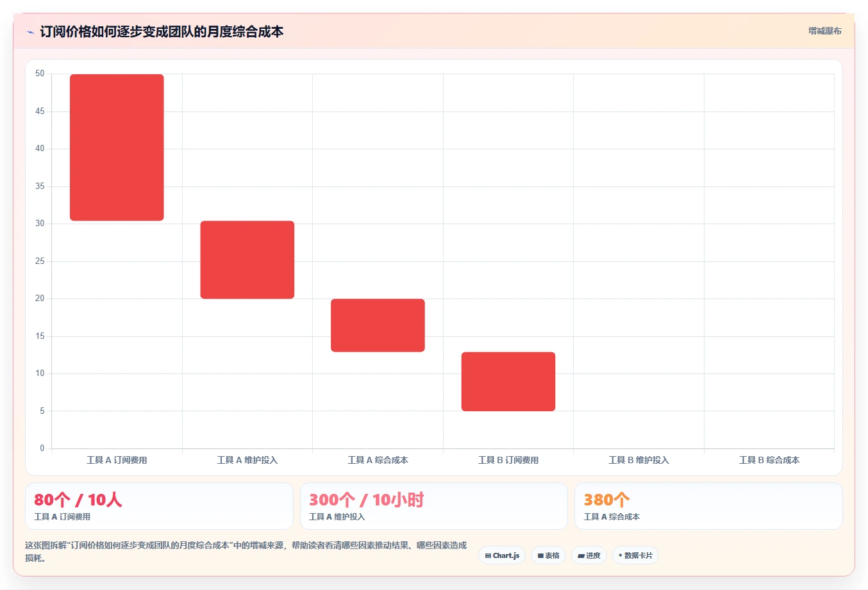The width and height of the screenshot is (868, 590).
Task: Open the 380个 data card
Action: pyautogui.click(x=708, y=506)
